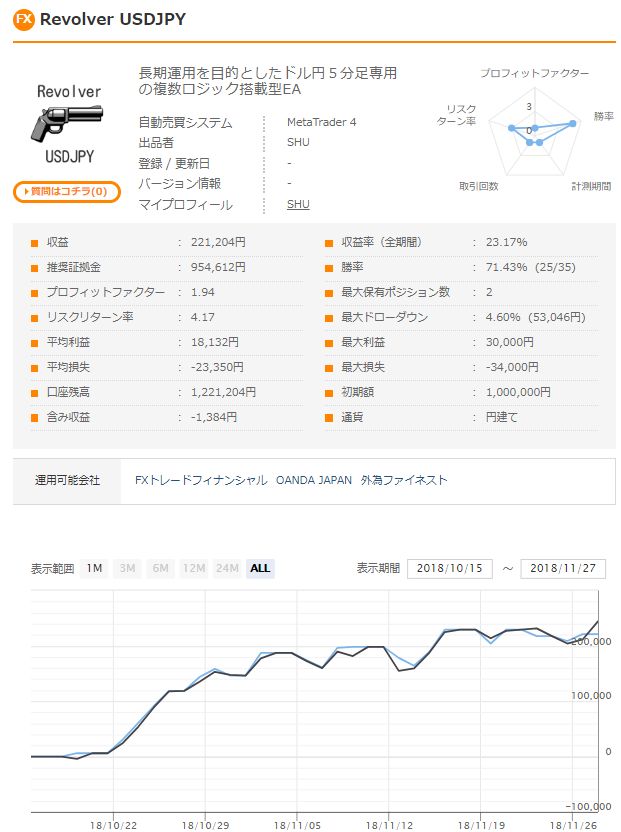Click the orange FX logo icon

[24, 20]
